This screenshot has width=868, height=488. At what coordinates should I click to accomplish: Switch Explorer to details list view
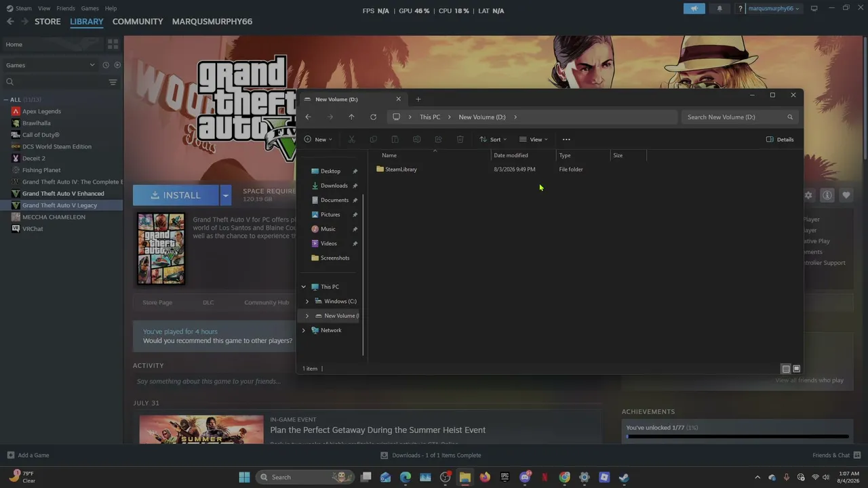[786, 369]
